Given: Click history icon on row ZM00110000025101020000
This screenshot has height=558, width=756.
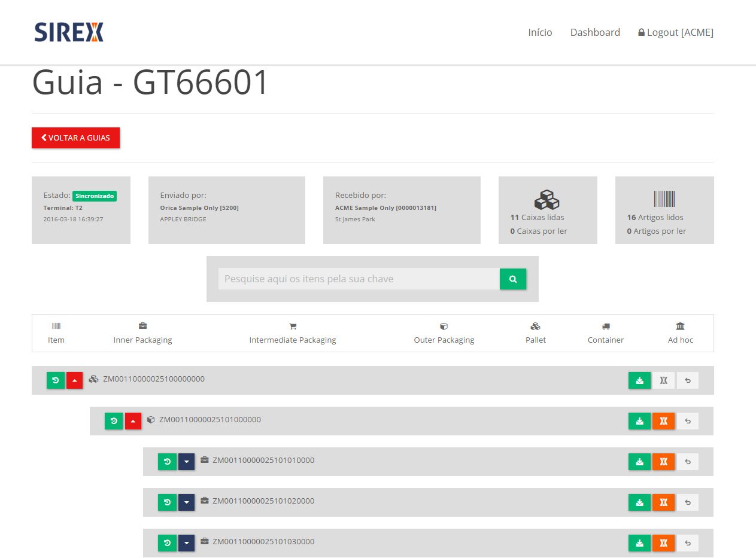Looking at the screenshot, I should click(x=167, y=502).
